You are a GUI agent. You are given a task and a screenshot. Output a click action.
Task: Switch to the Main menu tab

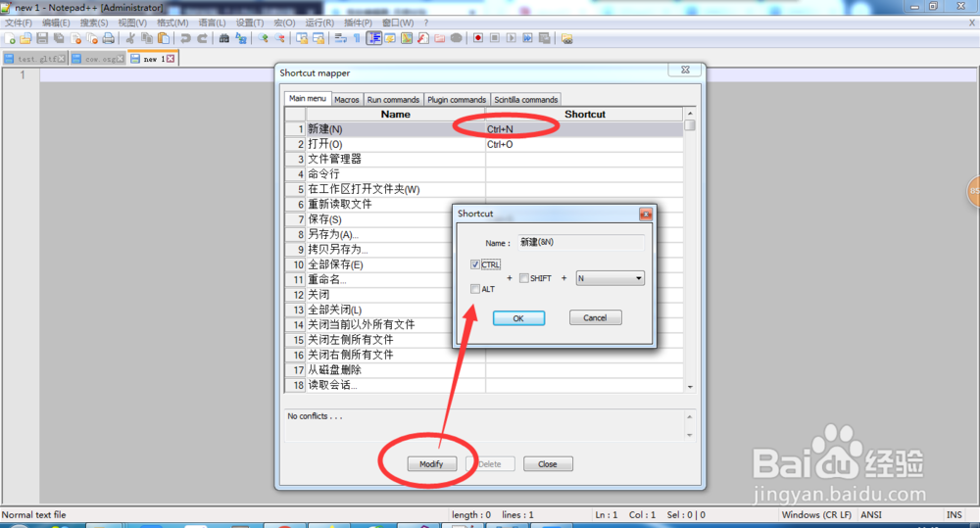click(307, 99)
